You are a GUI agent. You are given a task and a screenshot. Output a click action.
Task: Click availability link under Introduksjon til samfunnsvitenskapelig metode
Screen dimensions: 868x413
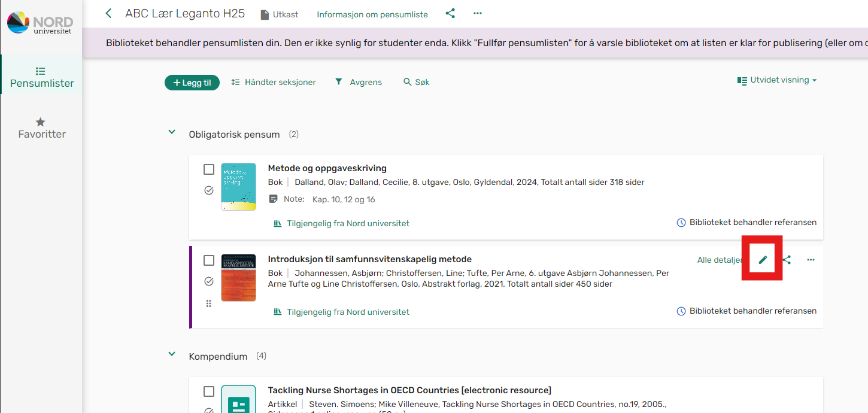tap(348, 312)
